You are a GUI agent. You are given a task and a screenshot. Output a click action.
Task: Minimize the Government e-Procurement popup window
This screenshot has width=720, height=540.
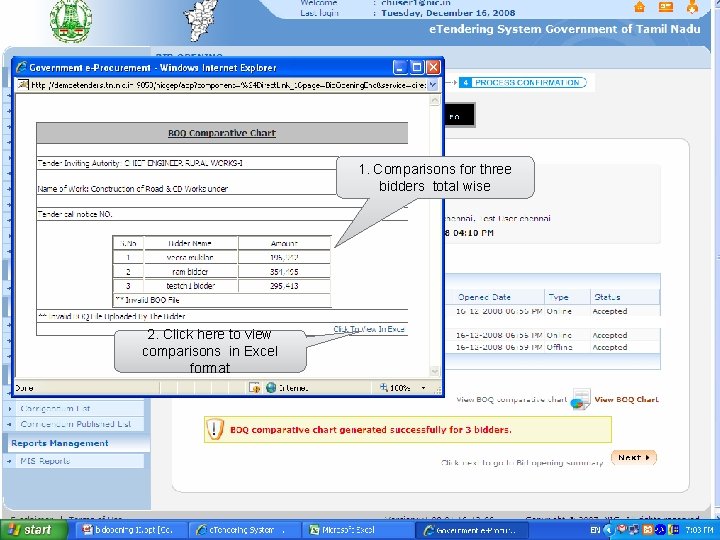coord(400,68)
